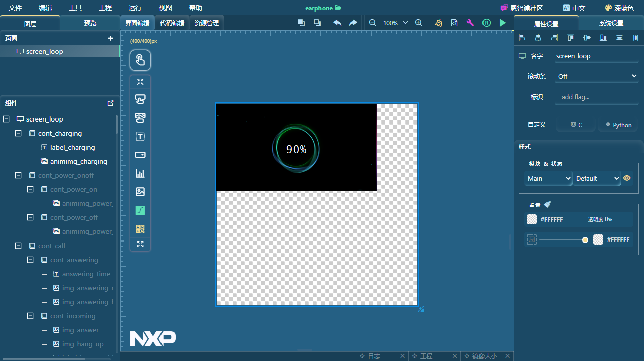The image size is (644, 362).
Task: Pop out the 组件 panel
Action: [111, 103]
